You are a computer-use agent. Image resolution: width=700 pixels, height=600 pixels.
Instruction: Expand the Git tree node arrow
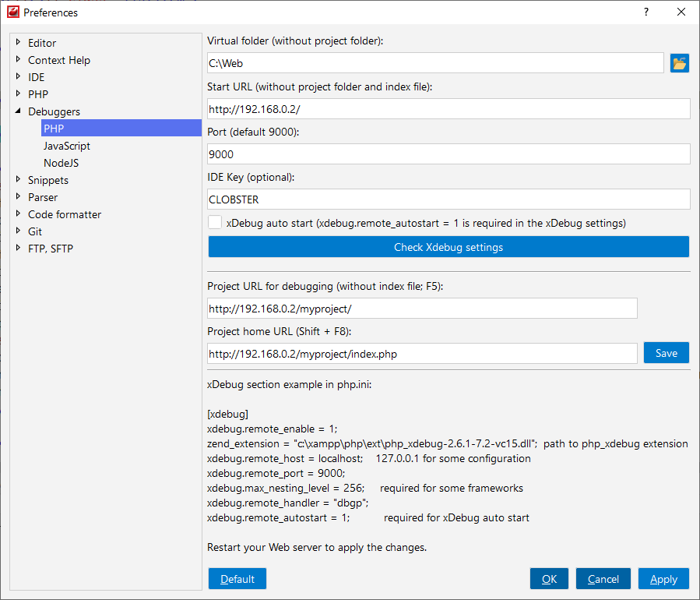[x=18, y=231]
